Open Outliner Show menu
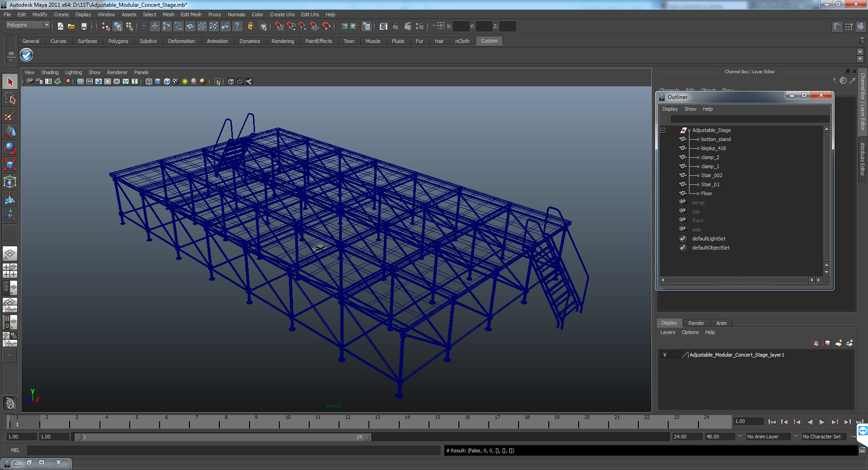 click(690, 109)
